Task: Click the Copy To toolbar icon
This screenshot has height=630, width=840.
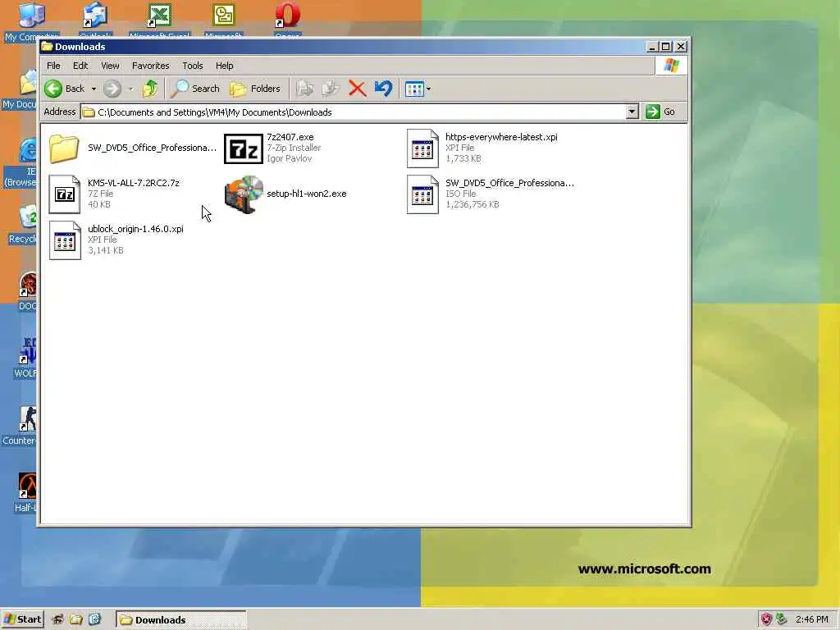Action: (331, 89)
